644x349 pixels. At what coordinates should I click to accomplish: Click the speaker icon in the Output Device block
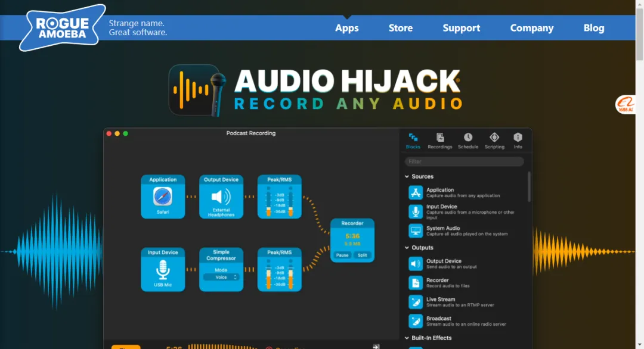pyautogui.click(x=221, y=197)
